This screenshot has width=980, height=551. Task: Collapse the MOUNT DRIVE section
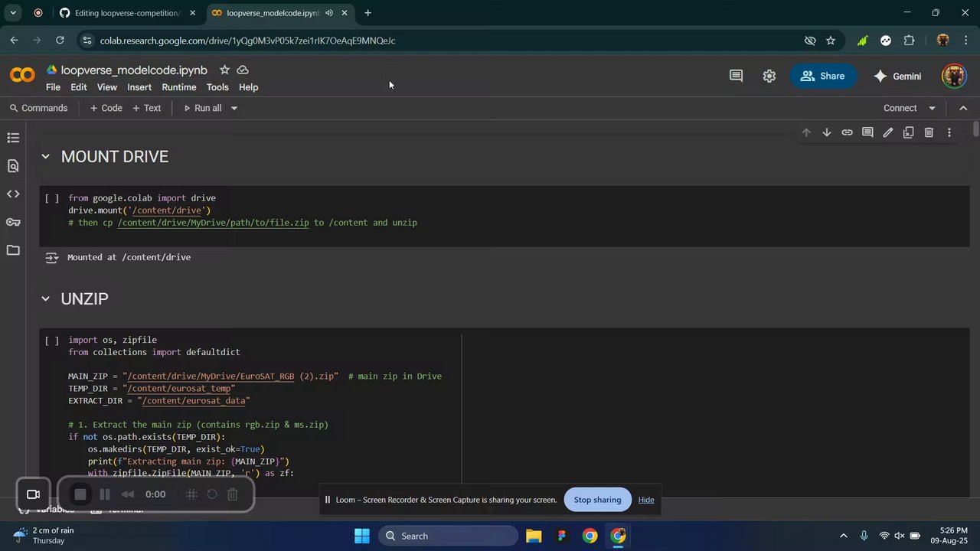pos(45,157)
